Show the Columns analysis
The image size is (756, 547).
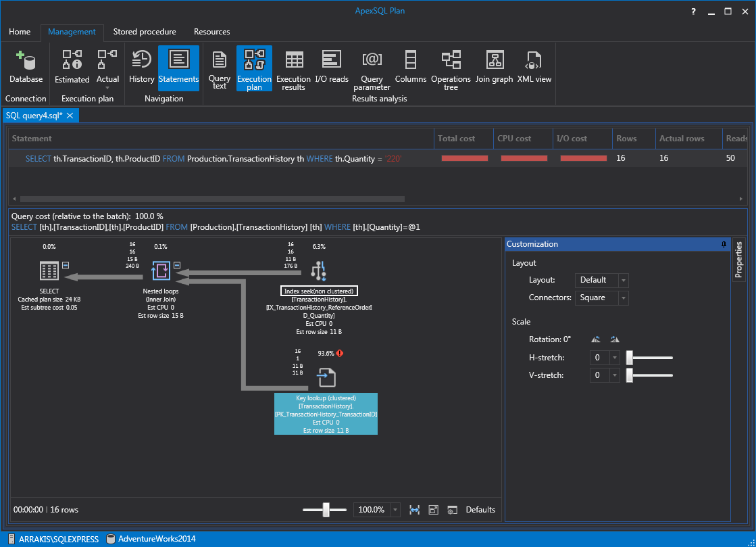coord(410,66)
